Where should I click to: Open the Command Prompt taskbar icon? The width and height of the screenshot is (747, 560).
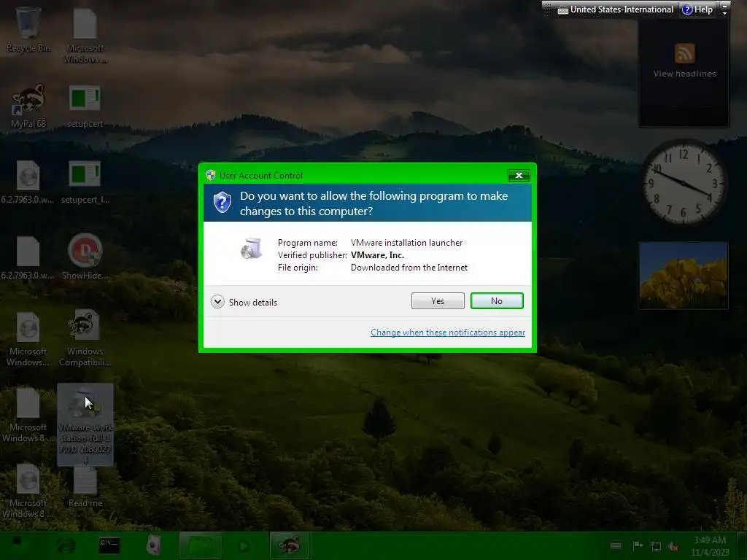109,545
